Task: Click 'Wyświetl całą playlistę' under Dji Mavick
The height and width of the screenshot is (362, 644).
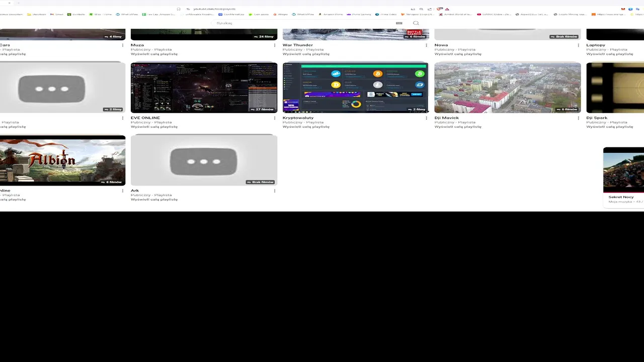Action: pyautogui.click(x=458, y=127)
